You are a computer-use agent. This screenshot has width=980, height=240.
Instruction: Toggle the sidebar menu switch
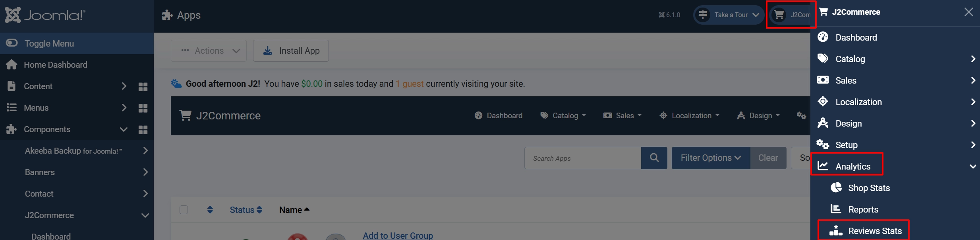[x=12, y=43]
